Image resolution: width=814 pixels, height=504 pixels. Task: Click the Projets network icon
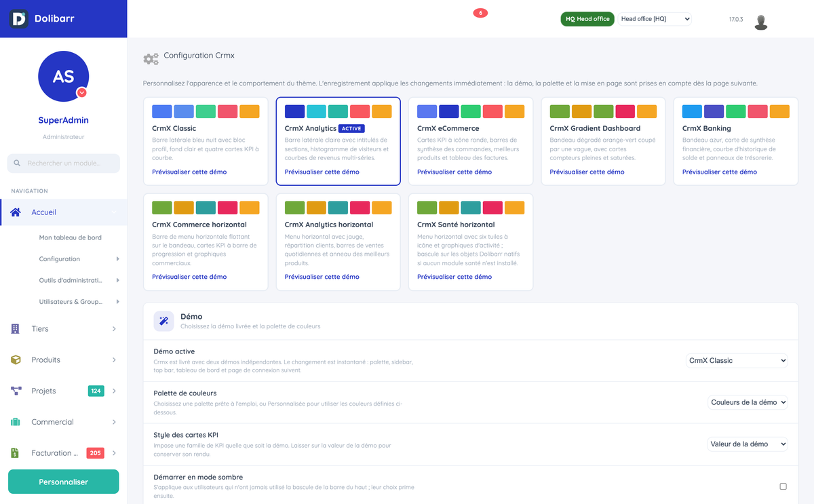[16, 391]
